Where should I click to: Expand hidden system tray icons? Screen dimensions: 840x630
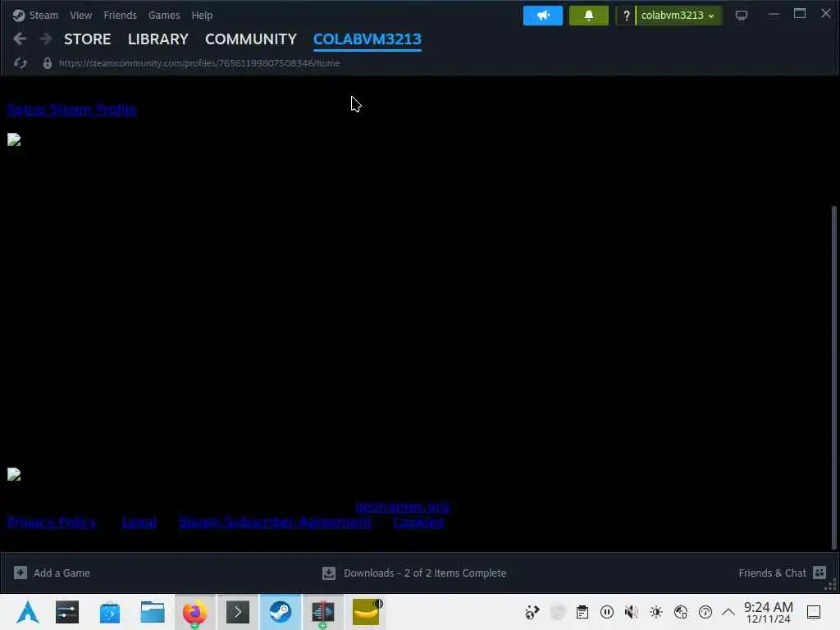(x=728, y=612)
